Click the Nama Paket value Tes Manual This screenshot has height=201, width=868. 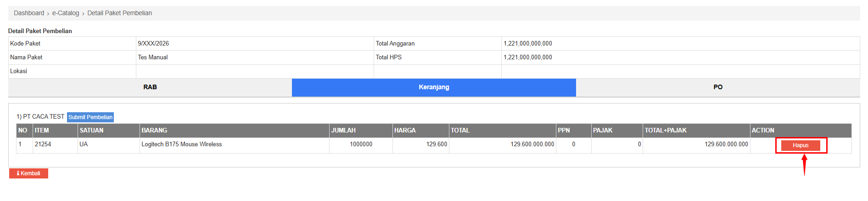pos(153,57)
